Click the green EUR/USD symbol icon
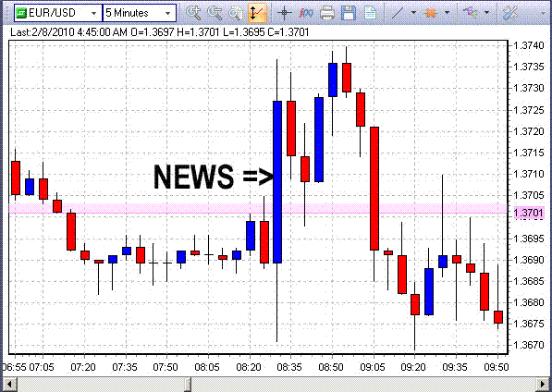The width and height of the screenshot is (552, 392). click(x=21, y=13)
